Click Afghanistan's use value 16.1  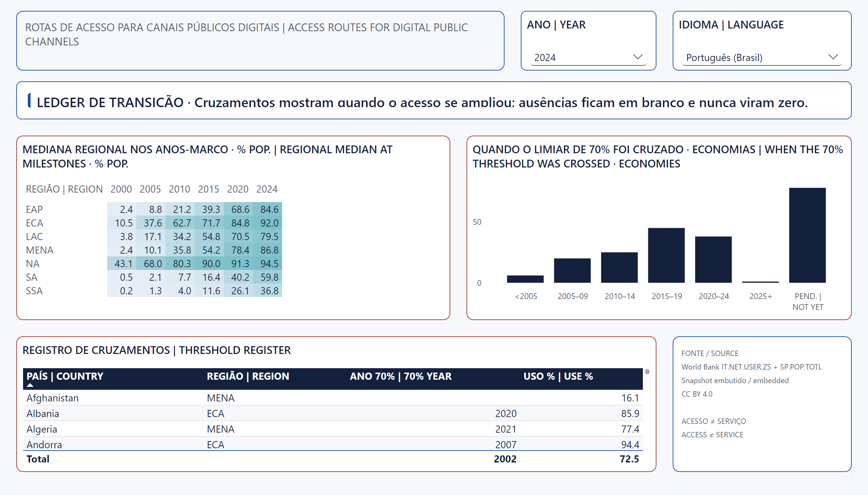[x=630, y=398]
